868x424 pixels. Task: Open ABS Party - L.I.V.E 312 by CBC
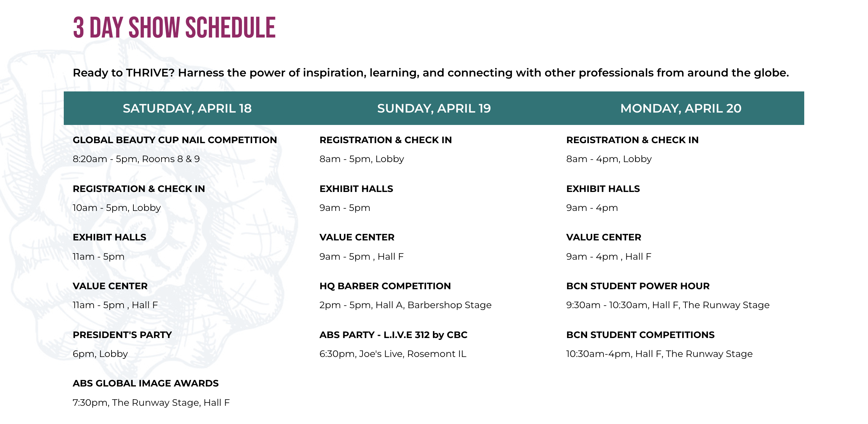pos(393,335)
